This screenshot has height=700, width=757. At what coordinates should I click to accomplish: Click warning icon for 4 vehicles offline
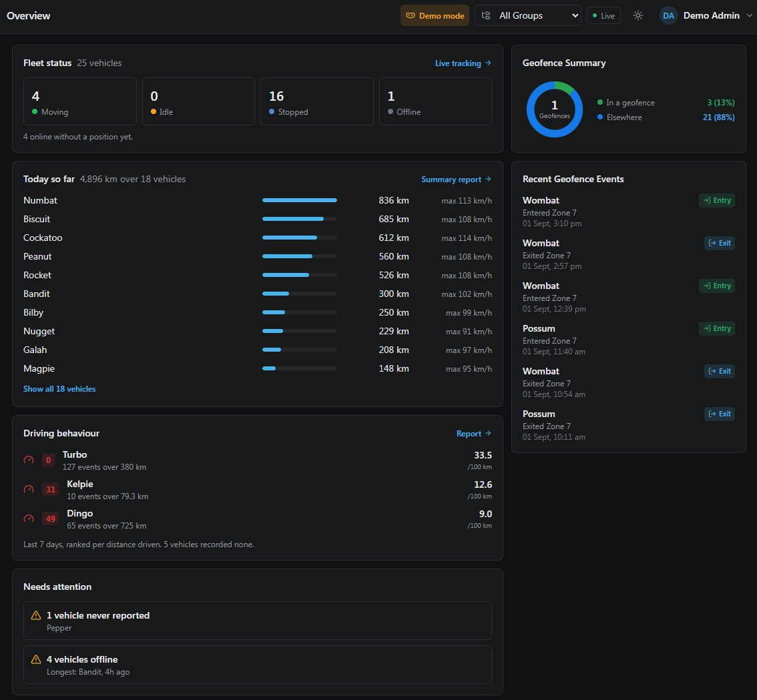pyautogui.click(x=36, y=659)
